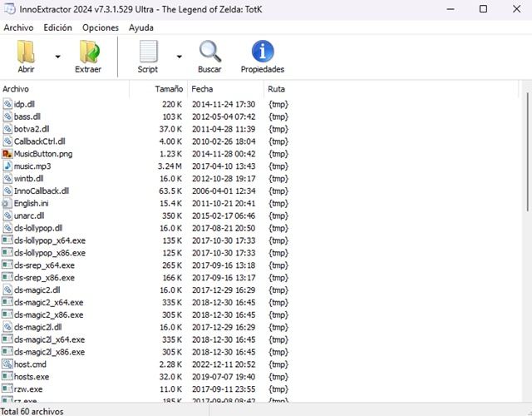
Task: Maximize the InnoExtractor window
Action: (483, 9)
